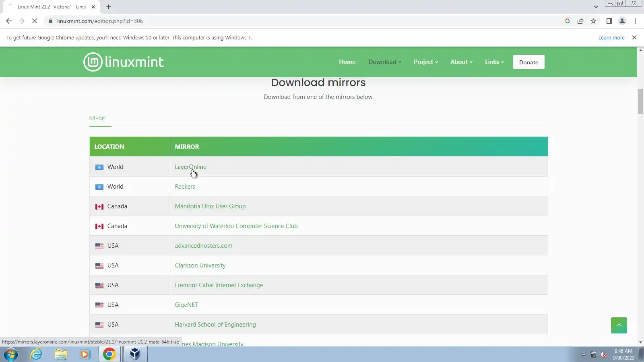Click the Linux Mint logo
Image resolution: width=644 pixels, height=362 pixels.
click(124, 62)
